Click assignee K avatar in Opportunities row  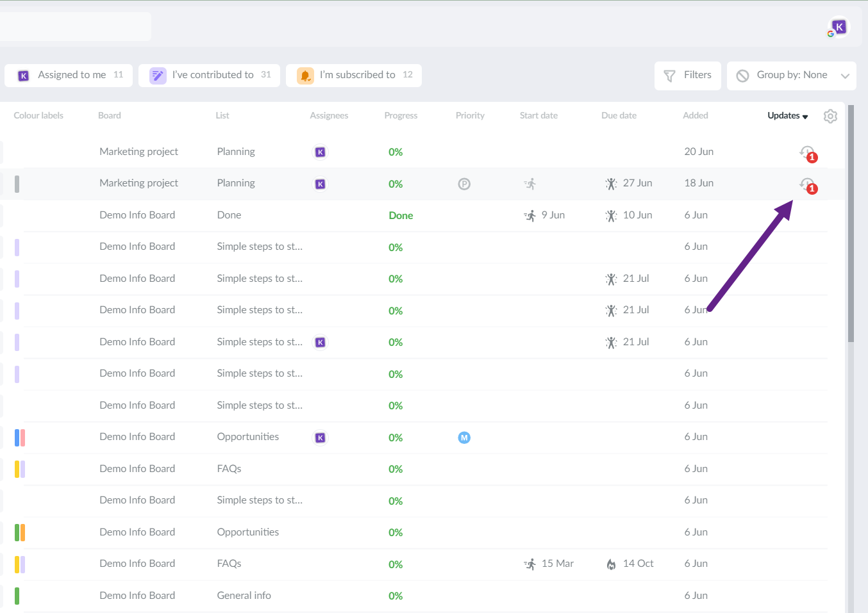click(x=320, y=437)
